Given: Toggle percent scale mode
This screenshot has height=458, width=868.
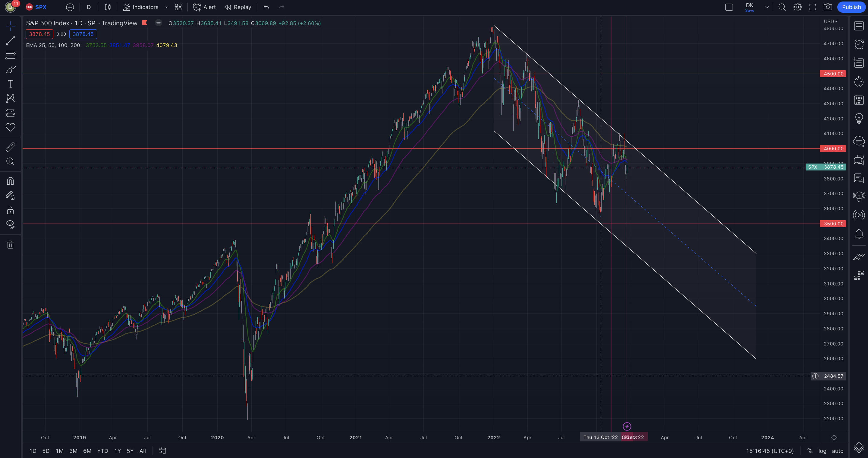Looking at the screenshot, I should click(x=810, y=451).
